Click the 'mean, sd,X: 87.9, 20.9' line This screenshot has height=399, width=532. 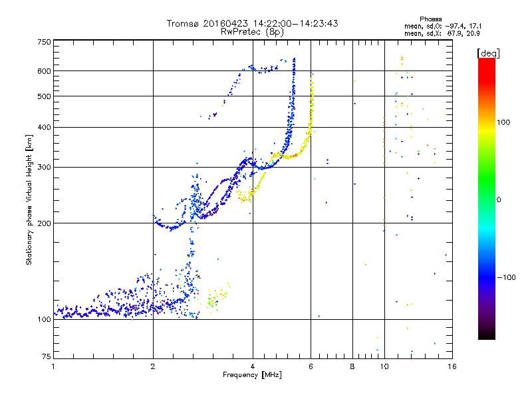click(442, 33)
